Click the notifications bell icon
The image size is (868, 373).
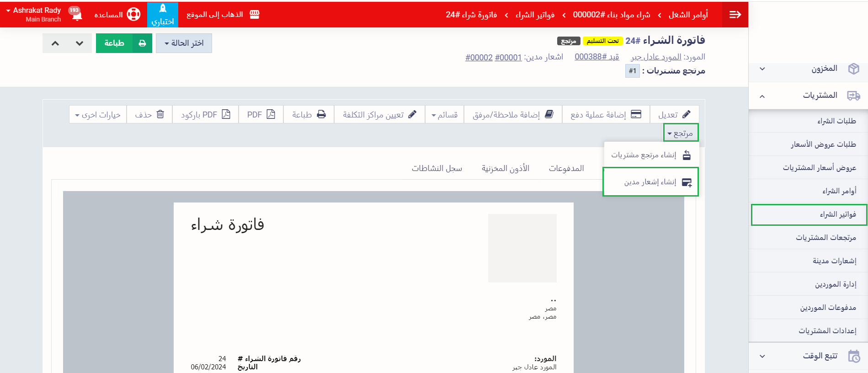click(77, 15)
